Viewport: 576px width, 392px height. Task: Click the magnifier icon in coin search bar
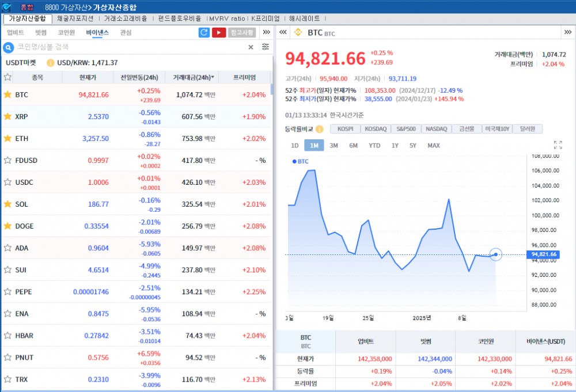click(x=7, y=47)
